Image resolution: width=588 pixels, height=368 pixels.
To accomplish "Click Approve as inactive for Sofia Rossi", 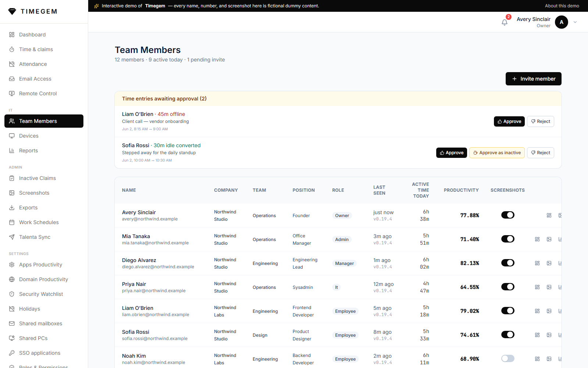I will (497, 153).
